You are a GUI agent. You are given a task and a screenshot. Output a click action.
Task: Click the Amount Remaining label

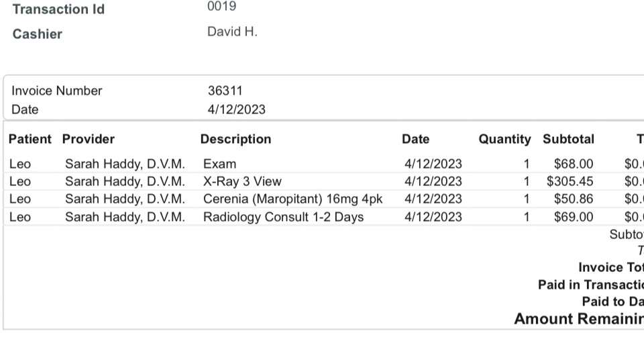pos(578,319)
